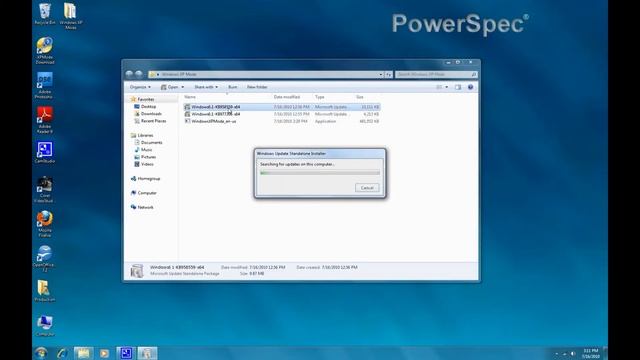The image size is (640, 360).
Task: Open the OpenOffice 3.2 desktop shortcut
Action: [x=44, y=259]
